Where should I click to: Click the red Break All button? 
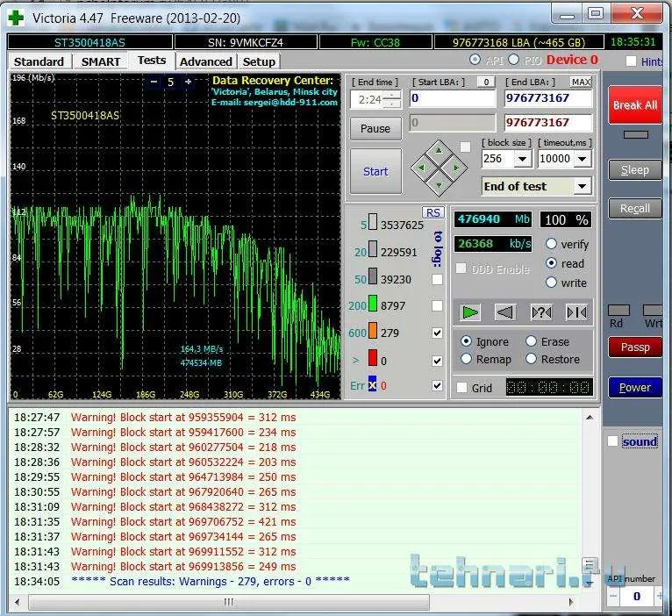(634, 105)
